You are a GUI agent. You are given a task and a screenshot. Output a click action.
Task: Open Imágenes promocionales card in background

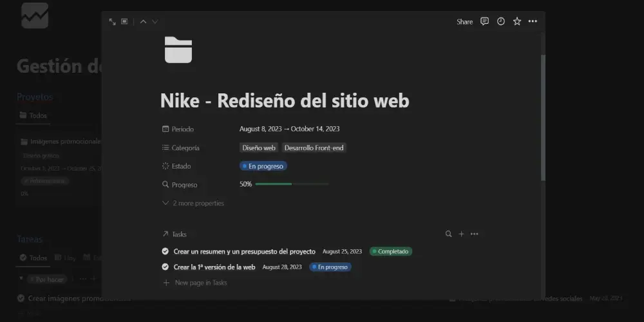click(x=61, y=142)
